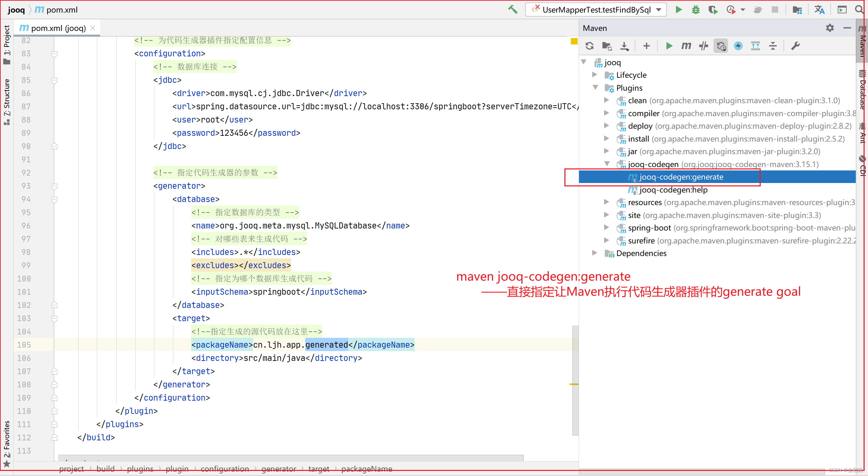Open Search Everywhere with the magnifier
This screenshot has height=476, width=868.
(859, 10)
